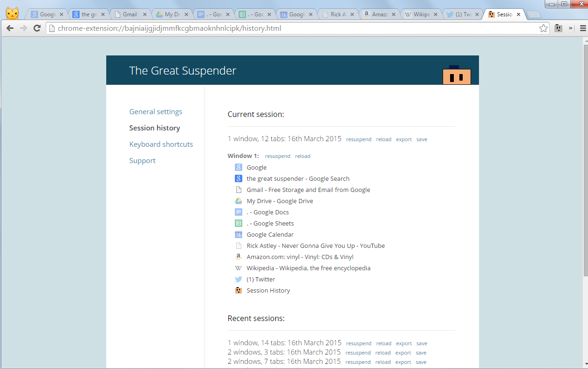The width and height of the screenshot is (588, 369).
Task: Expand the '2 windows, 7 tabs' recent session
Action: click(x=284, y=362)
